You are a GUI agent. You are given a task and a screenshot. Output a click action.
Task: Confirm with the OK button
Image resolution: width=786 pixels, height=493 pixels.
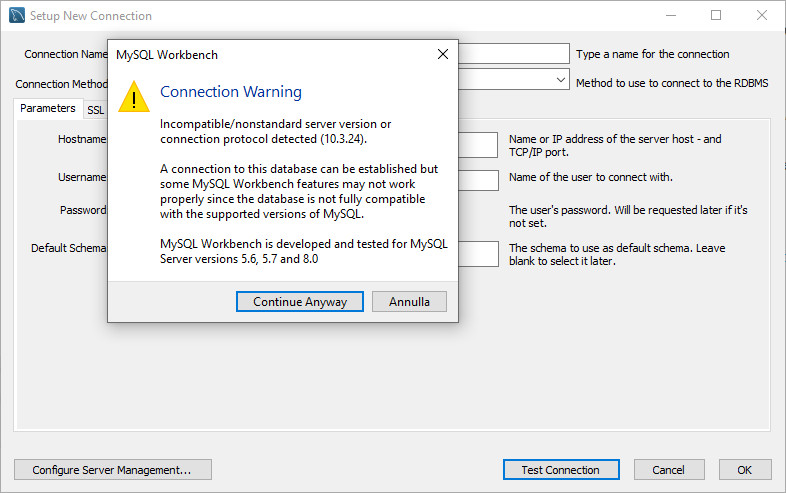click(744, 470)
